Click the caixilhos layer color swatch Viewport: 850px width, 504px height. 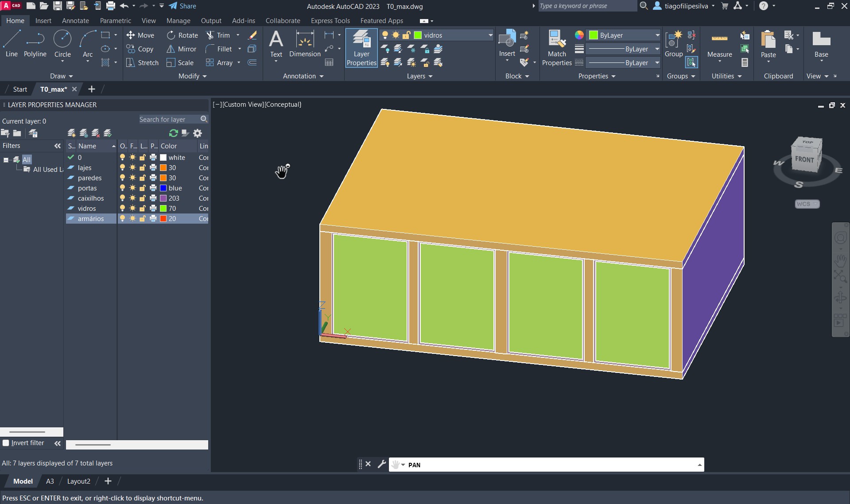163,198
